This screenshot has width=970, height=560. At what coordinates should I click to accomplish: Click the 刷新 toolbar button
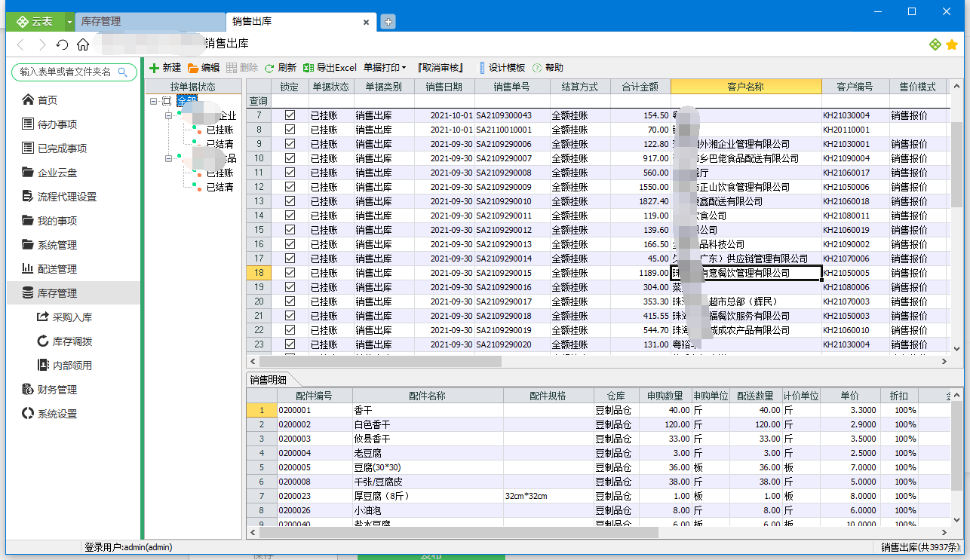coord(281,68)
